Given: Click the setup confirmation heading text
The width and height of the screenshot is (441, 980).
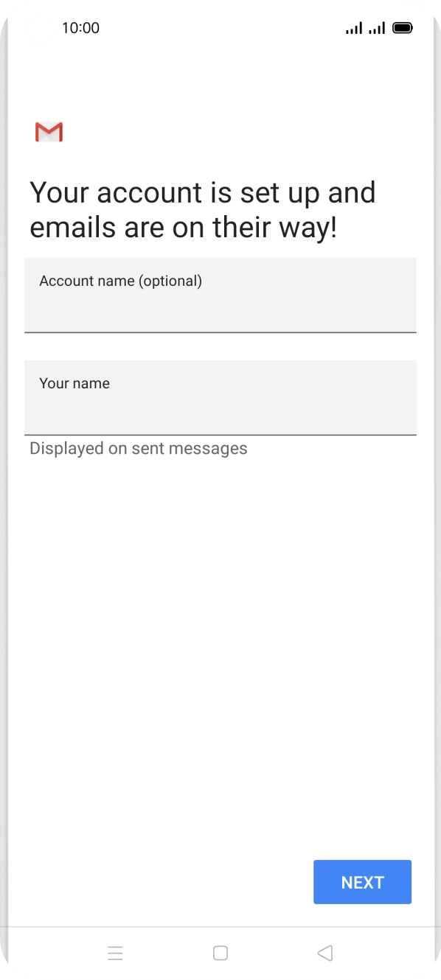Looking at the screenshot, I should tap(203, 209).
